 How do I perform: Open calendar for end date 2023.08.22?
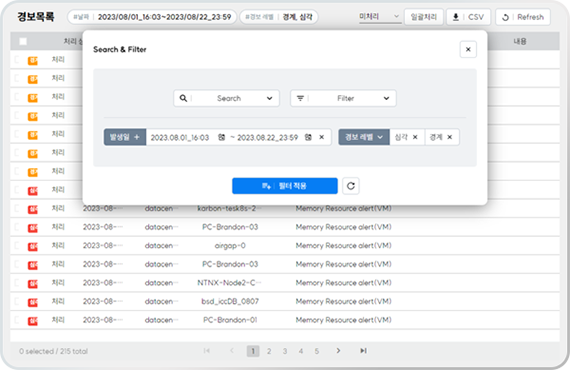click(308, 137)
